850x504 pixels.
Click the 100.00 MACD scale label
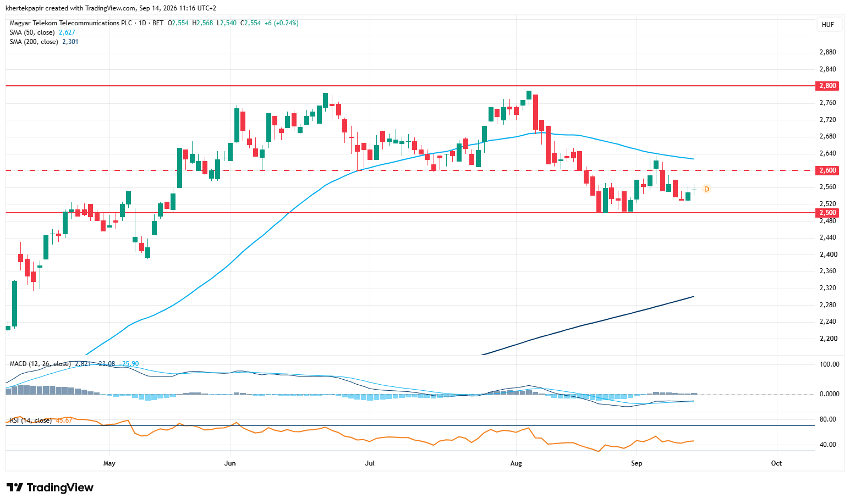(x=829, y=364)
